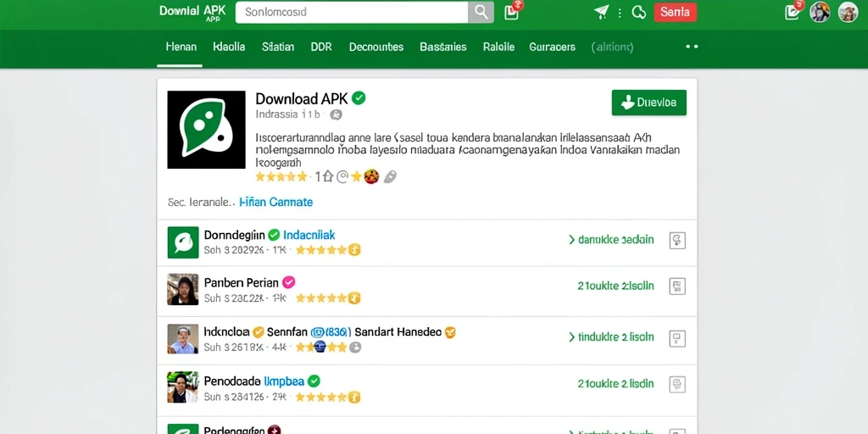Click the green Download APK app logo
Image resolution: width=868 pixels, height=434 pixels.
point(206,130)
